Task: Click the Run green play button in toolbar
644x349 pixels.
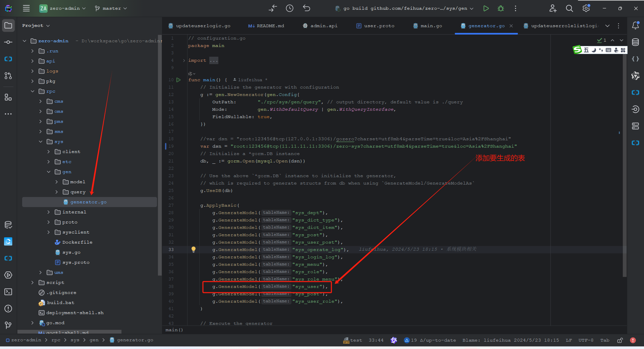Action: 486,8
